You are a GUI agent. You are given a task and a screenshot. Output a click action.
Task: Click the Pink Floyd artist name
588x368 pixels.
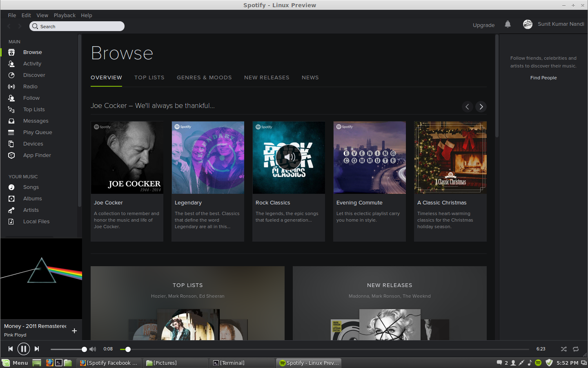click(15, 335)
